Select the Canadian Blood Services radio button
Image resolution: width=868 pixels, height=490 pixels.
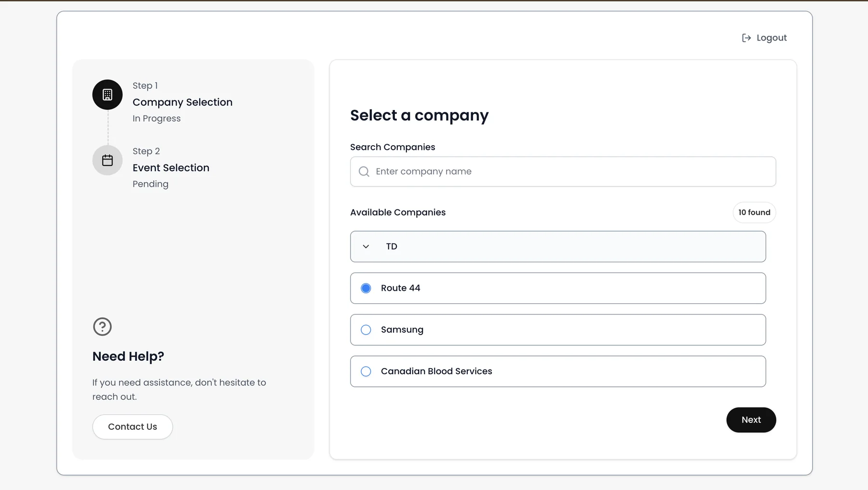[x=366, y=371]
